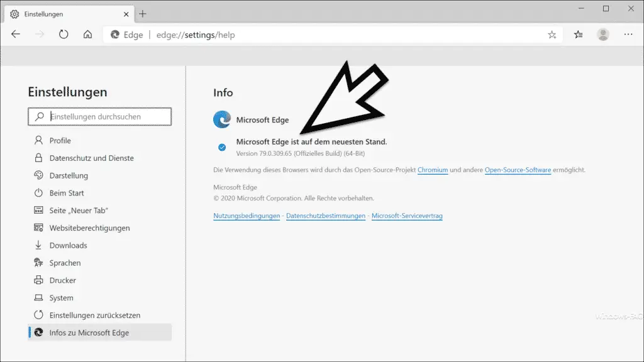The width and height of the screenshot is (644, 362).
Task: Open the Nutzungsbedingungen link
Action: pyautogui.click(x=247, y=216)
